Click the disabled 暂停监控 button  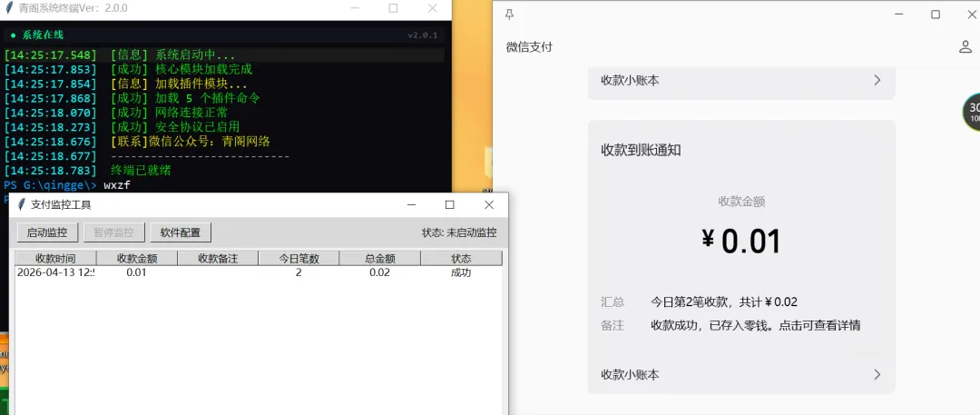pos(113,232)
